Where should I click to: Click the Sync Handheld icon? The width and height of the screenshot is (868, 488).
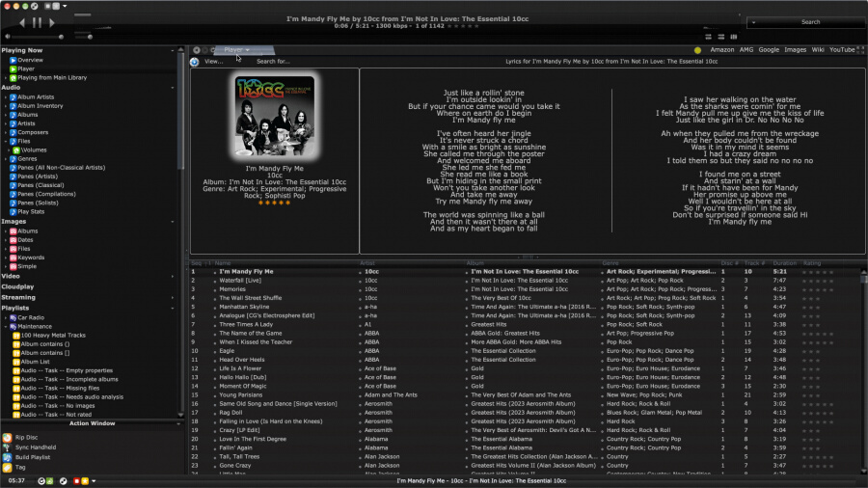click(x=7, y=447)
